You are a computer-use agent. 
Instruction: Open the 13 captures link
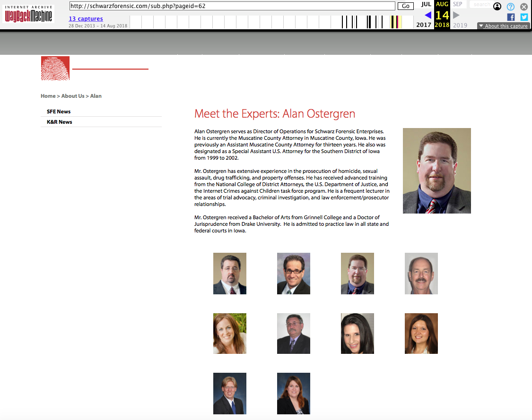pyautogui.click(x=86, y=19)
